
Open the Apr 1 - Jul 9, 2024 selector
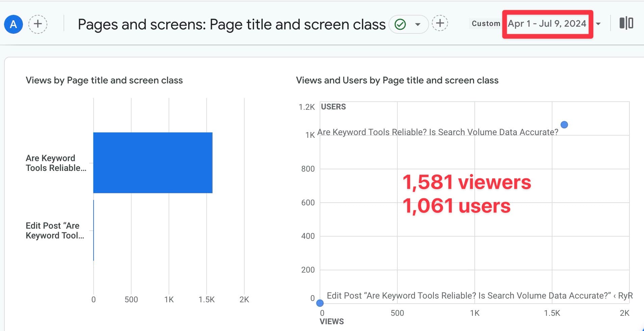click(547, 23)
